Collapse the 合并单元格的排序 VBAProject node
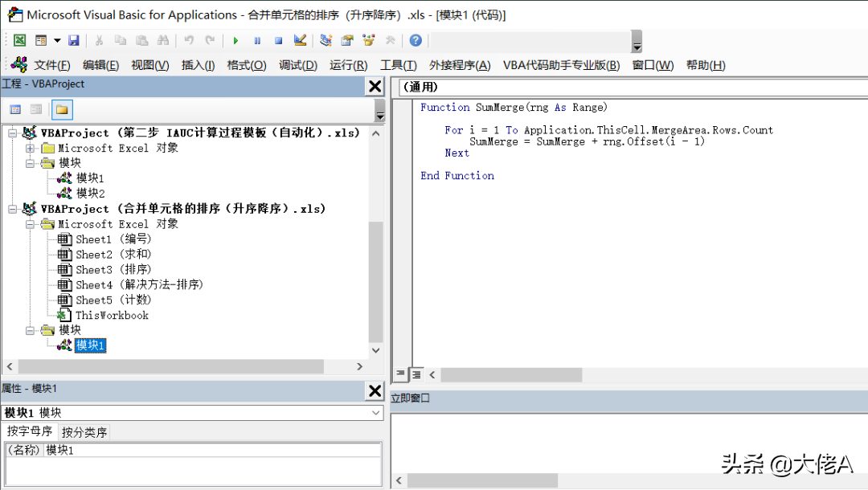 coord(12,209)
